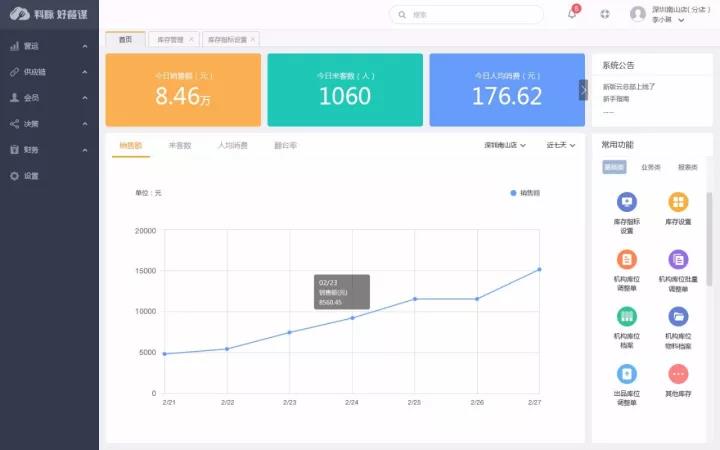Image resolution: width=720 pixels, height=450 pixels.
Task: Focus the top search input field
Action: click(x=466, y=15)
